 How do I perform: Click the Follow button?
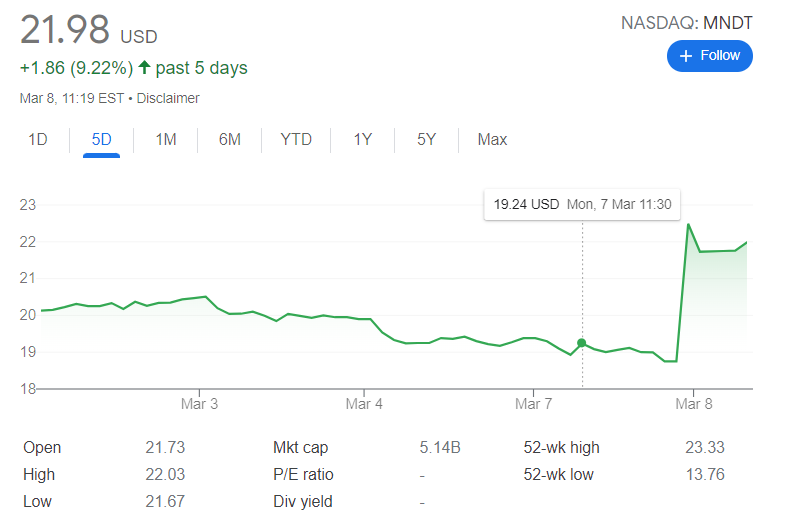coord(709,56)
